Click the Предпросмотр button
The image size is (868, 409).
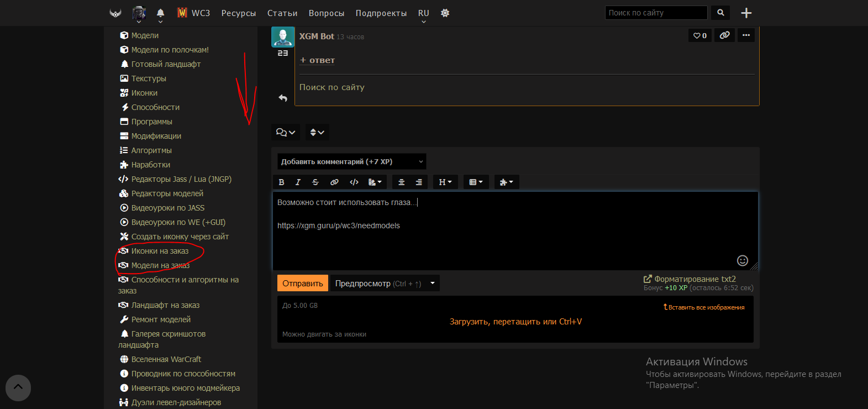[x=378, y=283]
